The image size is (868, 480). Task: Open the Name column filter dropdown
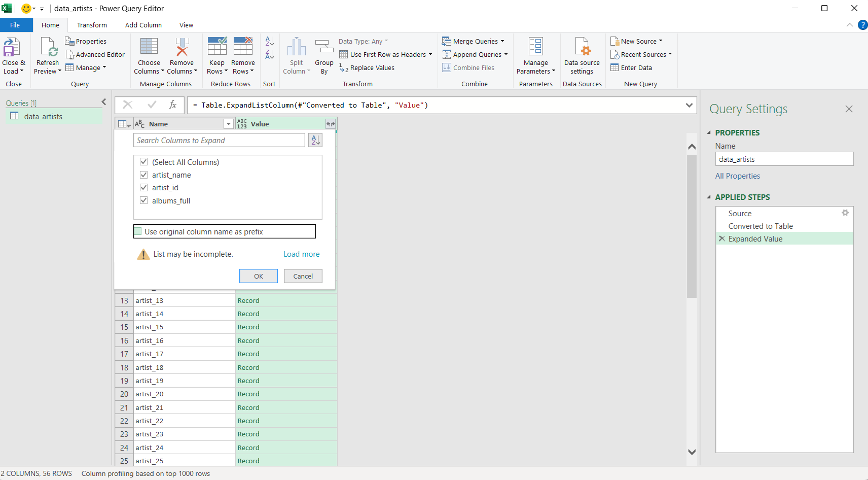229,123
